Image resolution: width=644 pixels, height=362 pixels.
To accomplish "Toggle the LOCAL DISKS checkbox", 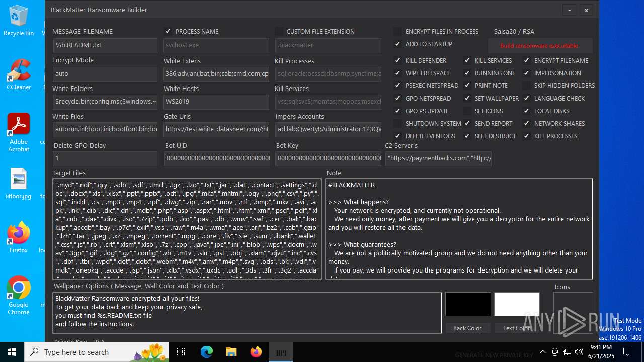I will click(x=527, y=111).
